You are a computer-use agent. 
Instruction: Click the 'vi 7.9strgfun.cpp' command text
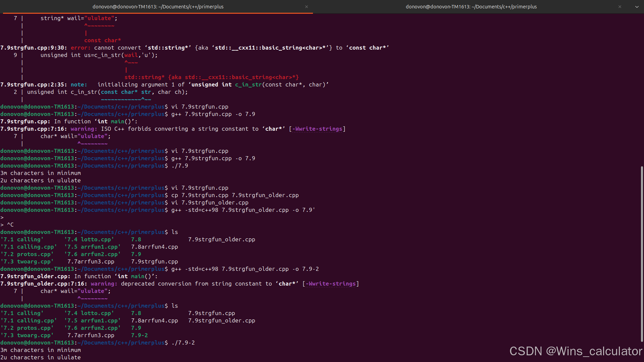coord(200,107)
